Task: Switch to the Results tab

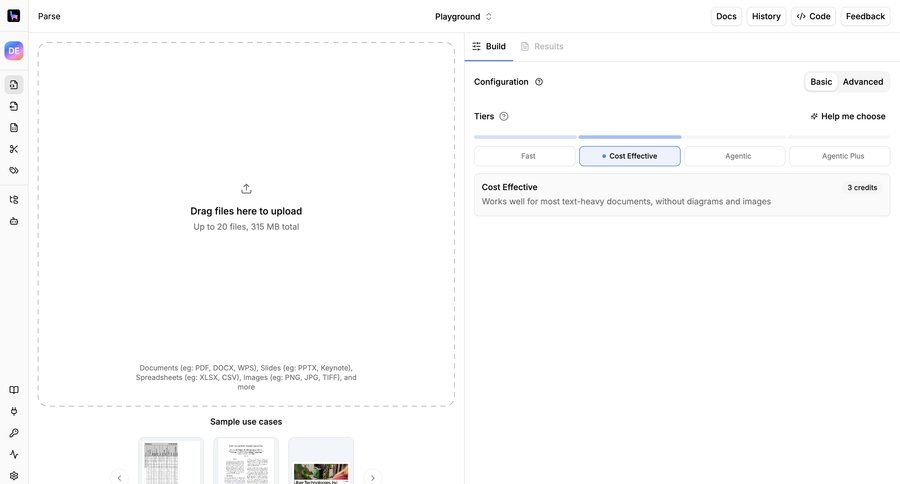Action: point(542,47)
